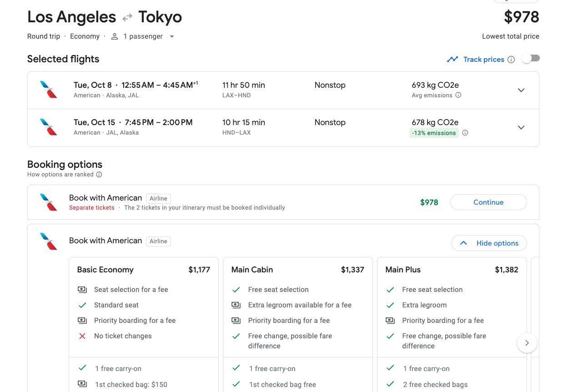Click Avg emissions info icon

(458, 95)
